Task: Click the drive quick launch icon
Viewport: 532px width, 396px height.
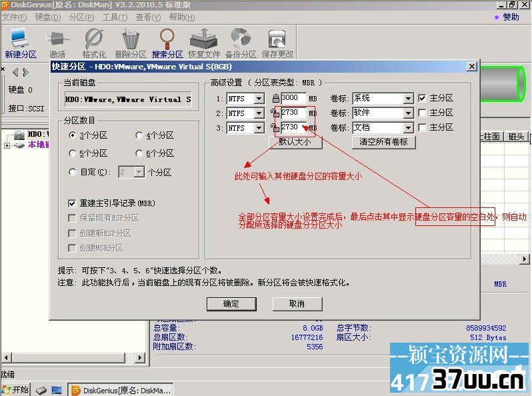Action: [41, 390]
